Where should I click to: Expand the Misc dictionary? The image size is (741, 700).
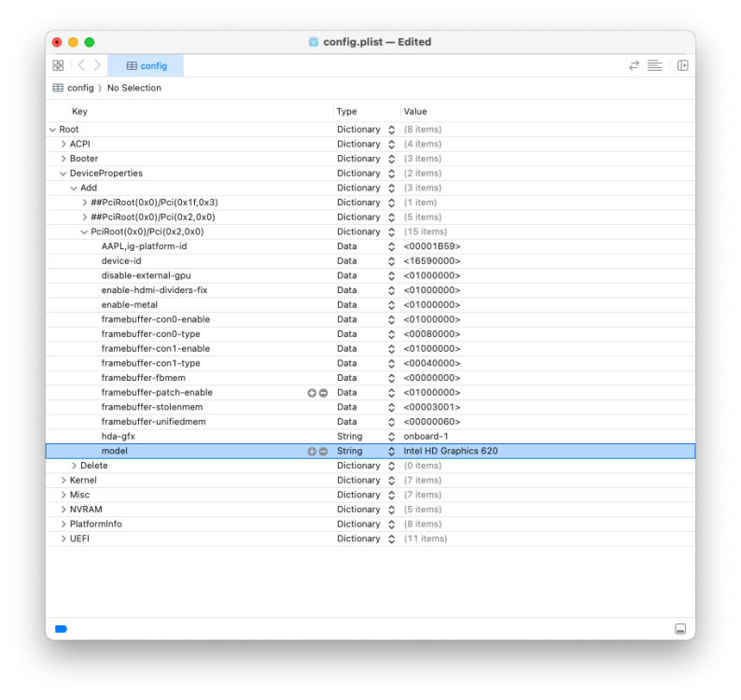[x=63, y=495]
